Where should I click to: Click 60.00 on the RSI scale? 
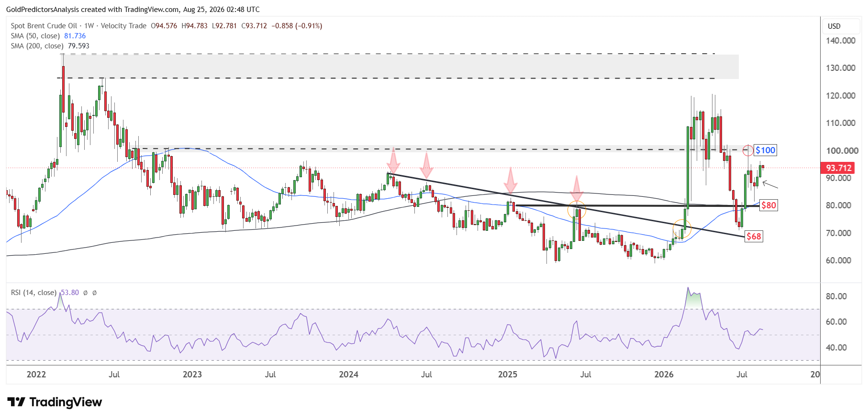(836, 322)
